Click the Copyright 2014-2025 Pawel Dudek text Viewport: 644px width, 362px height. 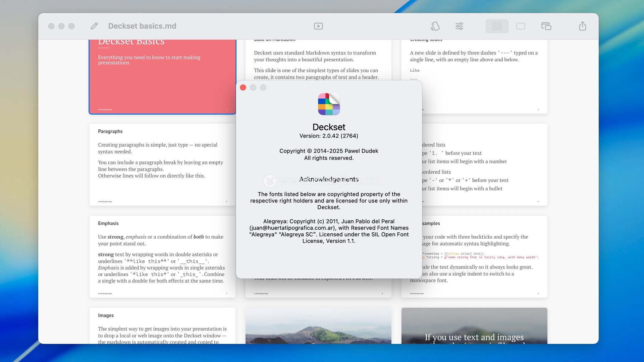click(329, 151)
